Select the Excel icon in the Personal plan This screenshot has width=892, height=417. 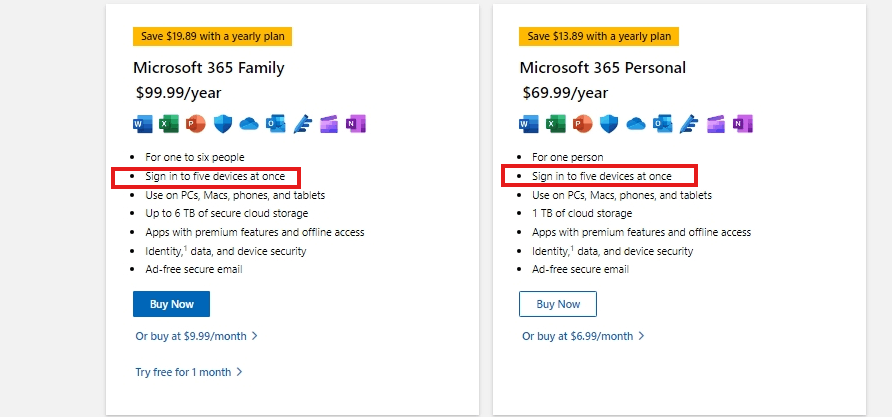click(555, 124)
